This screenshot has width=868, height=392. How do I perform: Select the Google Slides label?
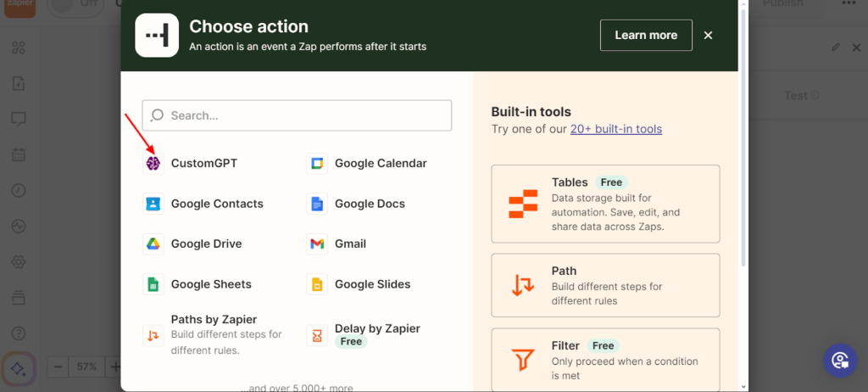(373, 284)
